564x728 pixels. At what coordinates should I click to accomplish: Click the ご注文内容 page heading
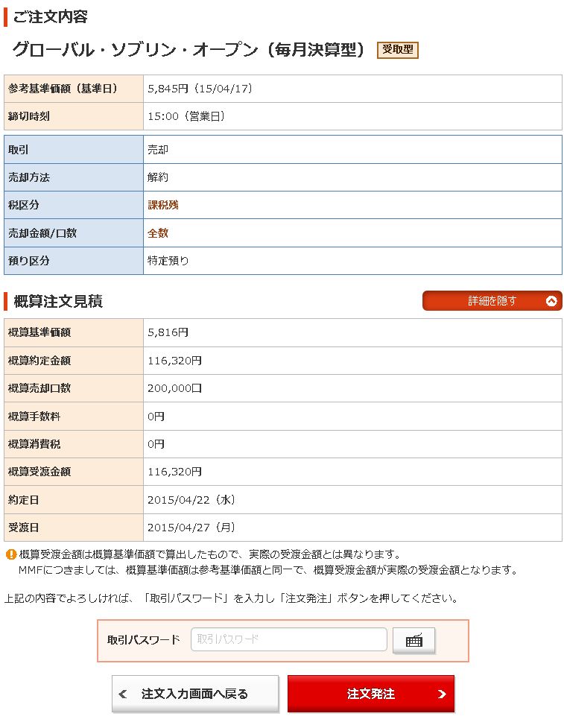click(x=50, y=17)
